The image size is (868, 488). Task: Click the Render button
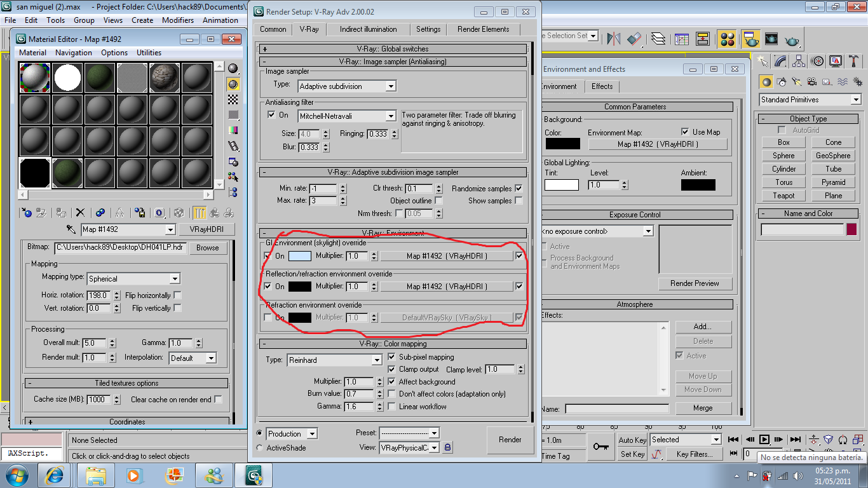510,440
